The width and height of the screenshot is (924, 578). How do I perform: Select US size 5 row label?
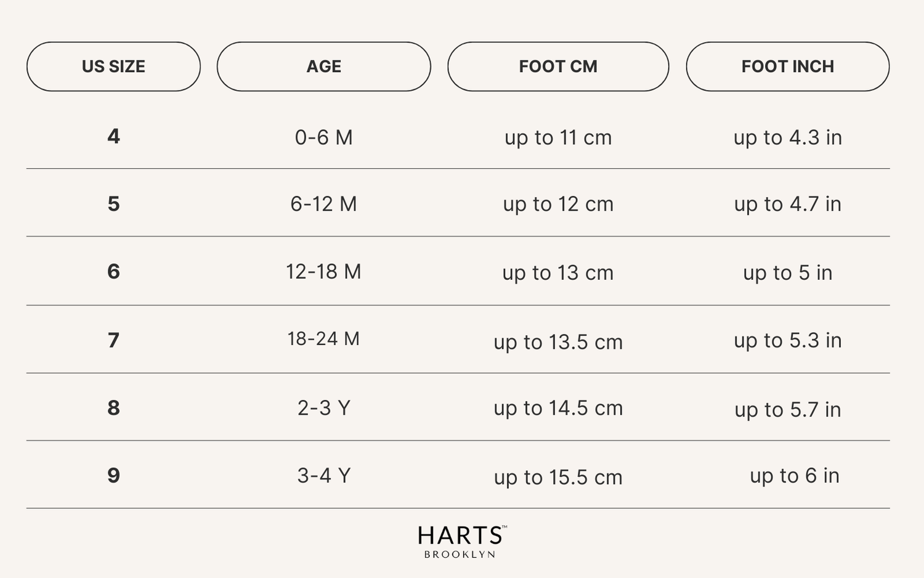pos(113,204)
